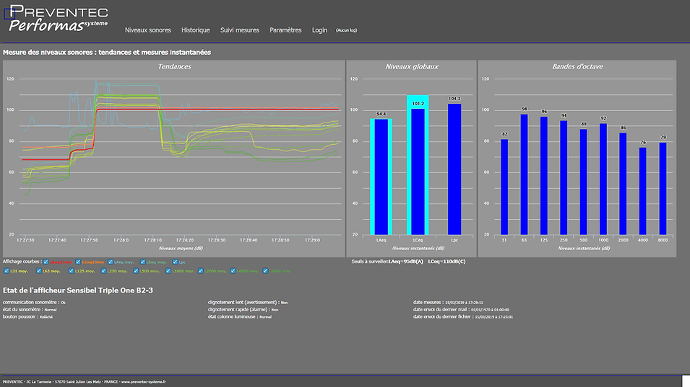Click the LAeq bar in Niveaux globaux

click(x=381, y=177)
